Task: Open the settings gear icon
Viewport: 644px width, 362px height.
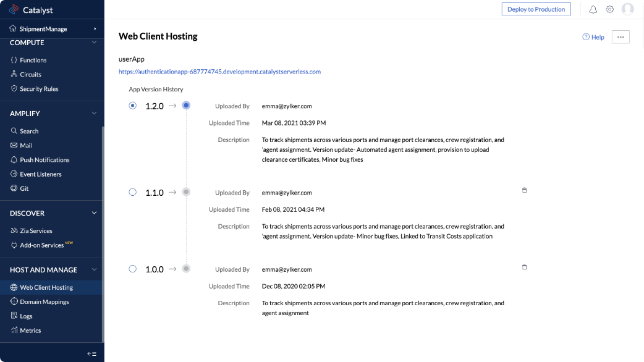Action: pos(610,9)
